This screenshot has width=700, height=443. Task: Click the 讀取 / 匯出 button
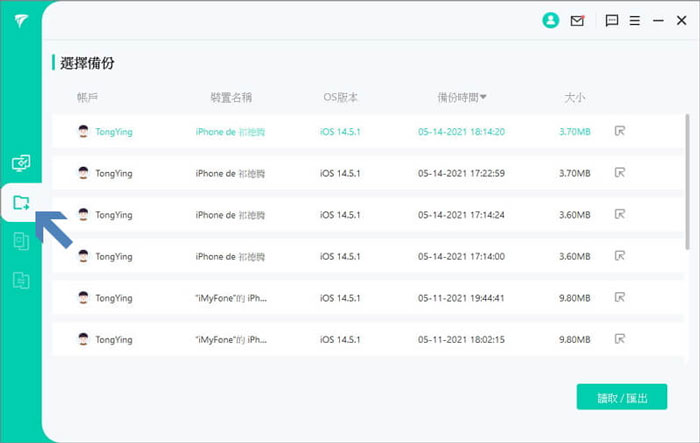[622, 397]
